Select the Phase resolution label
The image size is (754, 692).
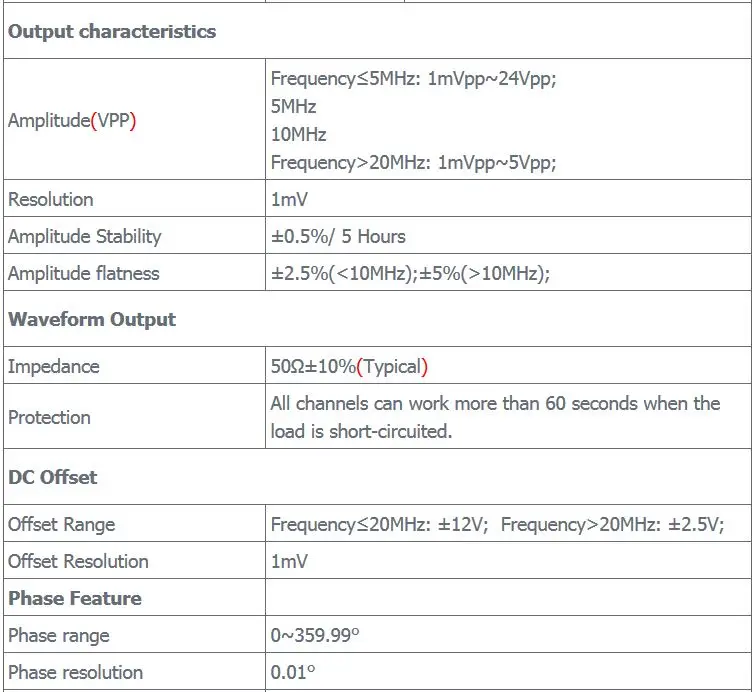(x=75, y=672)
